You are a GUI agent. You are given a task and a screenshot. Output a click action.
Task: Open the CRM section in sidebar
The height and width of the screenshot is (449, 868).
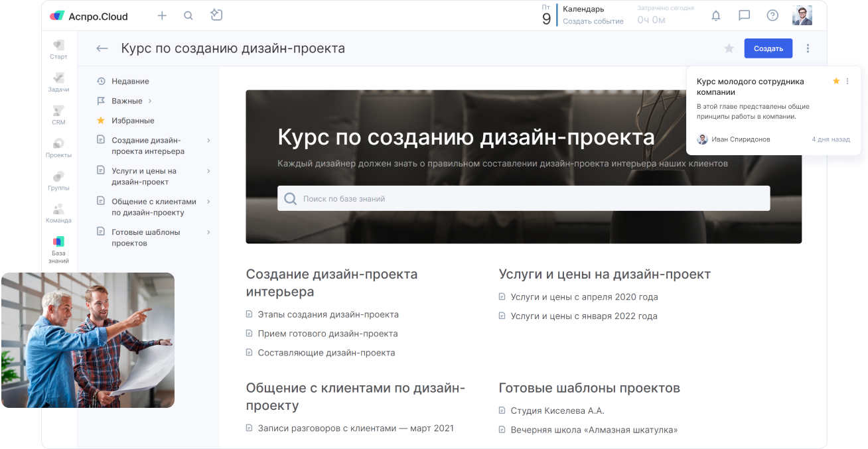[58, 115]
